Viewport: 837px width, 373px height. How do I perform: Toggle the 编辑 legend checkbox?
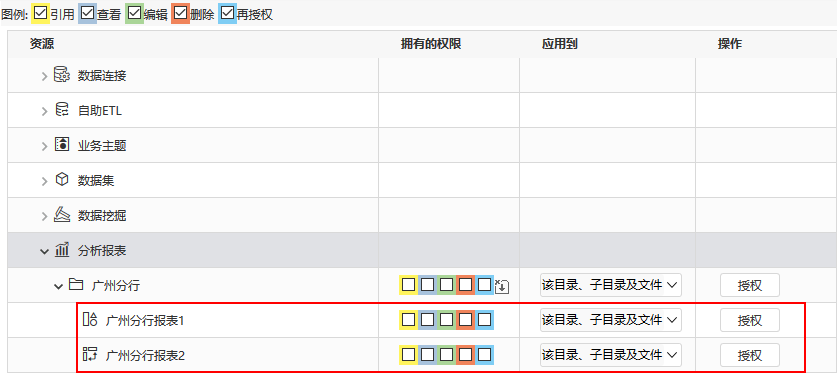tap(134, 13)
